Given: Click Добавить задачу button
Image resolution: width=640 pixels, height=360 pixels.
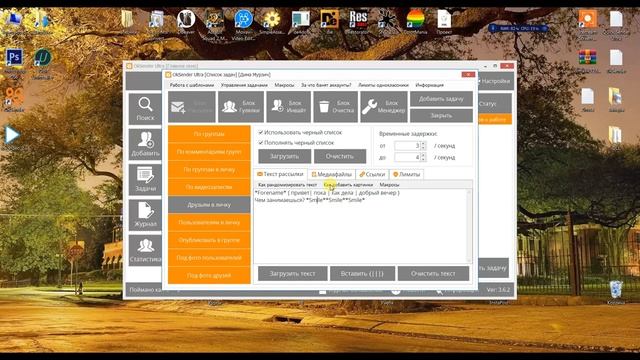Looking at the screenshot, I should point(441,99).
